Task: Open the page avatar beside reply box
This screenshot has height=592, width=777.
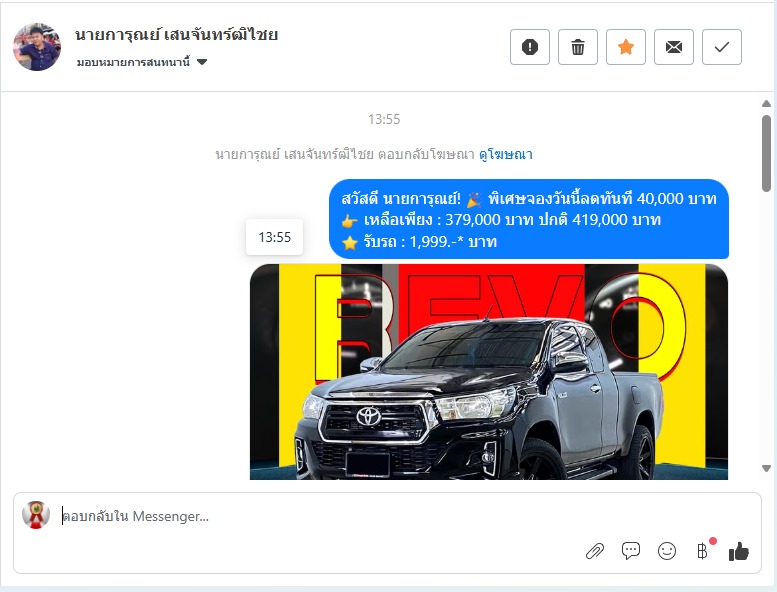Action: [x=36, y=515]
